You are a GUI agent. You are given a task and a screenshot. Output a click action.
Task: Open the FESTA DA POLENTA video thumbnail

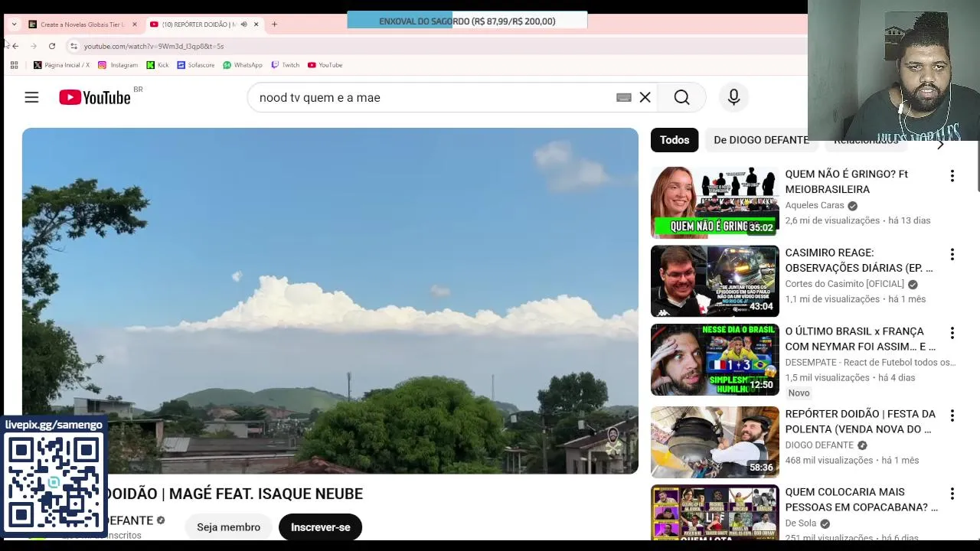point(715,442)
